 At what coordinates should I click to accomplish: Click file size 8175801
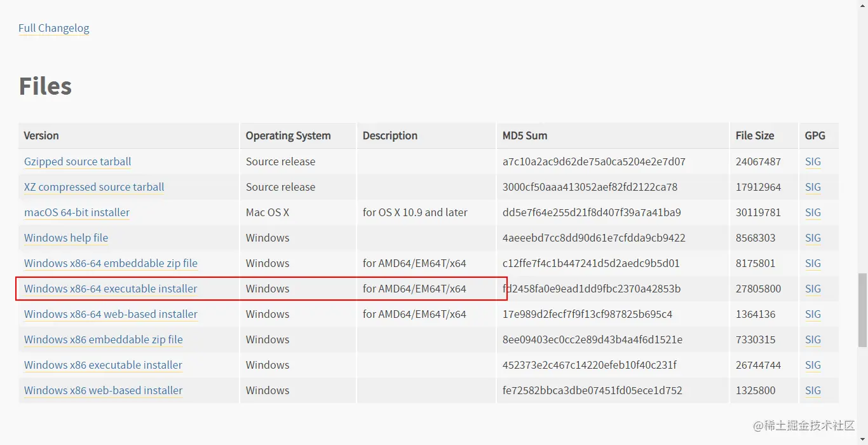click(x=756, y=263)
